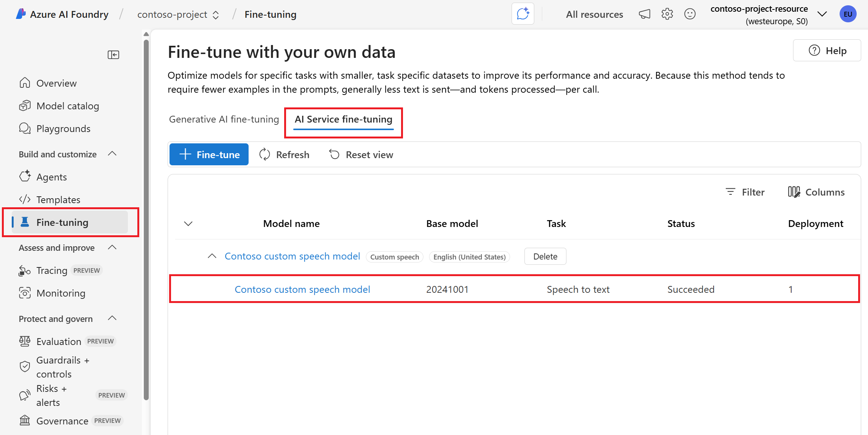Collapse the sidebar navigation panel icon
The height and width of the screenshot is (435, 868).
click(x=113, y=55)
